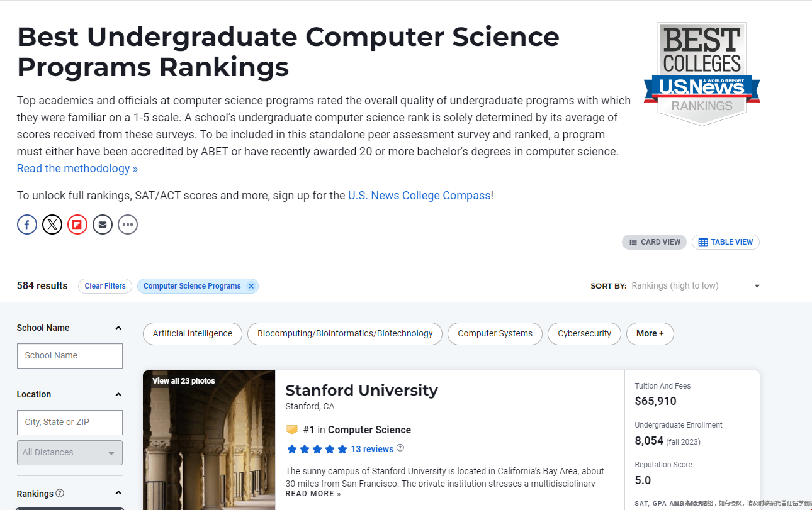Switch to Card View
This screenshot has height=510, width=812.
pos(655,242)
